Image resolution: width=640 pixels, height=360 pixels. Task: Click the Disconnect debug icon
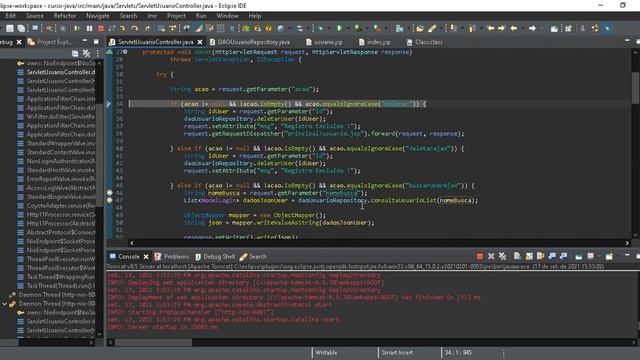(112, 28)
